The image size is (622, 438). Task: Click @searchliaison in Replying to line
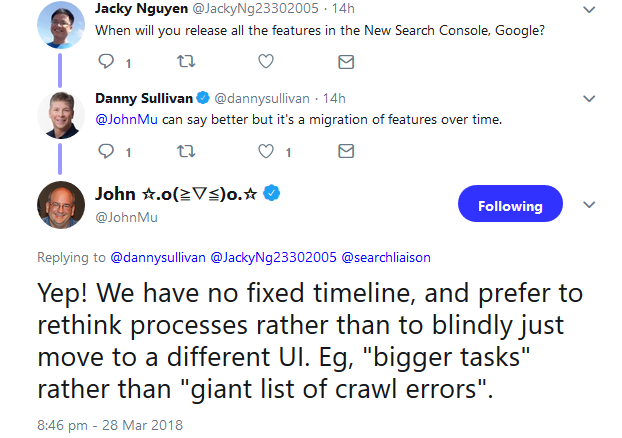[386, 257]
